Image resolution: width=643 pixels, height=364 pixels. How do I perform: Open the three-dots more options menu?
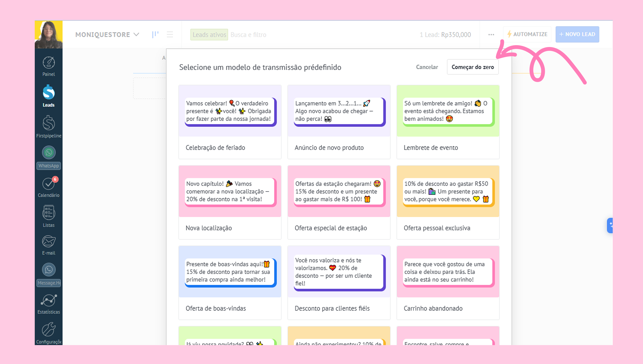[x=491, y=35]
